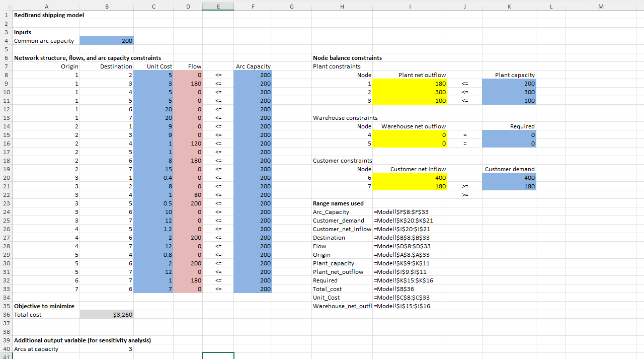Select the yellow Customer net inflow cell showing 400
Image resolution: width=644 pixels, height=359 pixels.
pyautogui.click(x=410, y=177)
